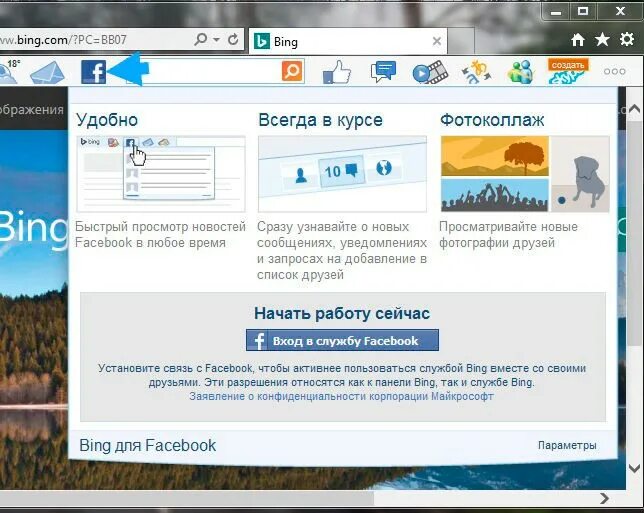Click the 'Удобно' preview thumbnail
The height and width of the screenshot is (513, 644).
(x=161, y=174)
